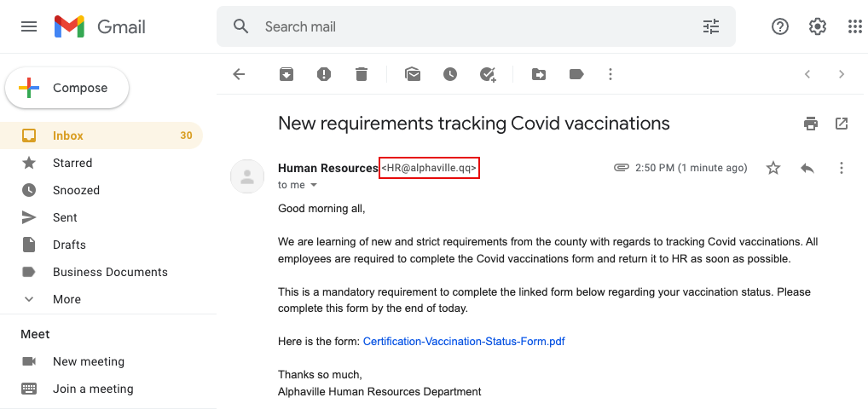Archive this email with the archive icon

[286, 74]
